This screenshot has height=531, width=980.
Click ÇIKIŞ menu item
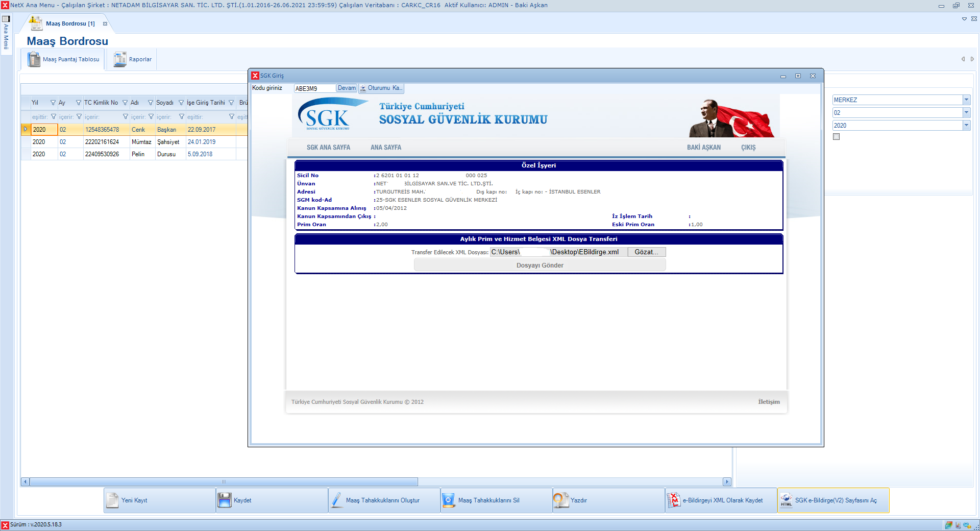(748, 148)
